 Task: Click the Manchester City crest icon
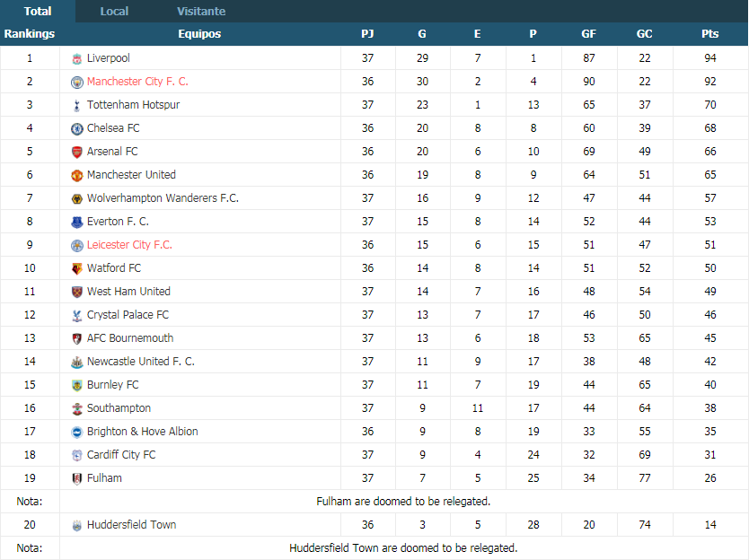coord(76,82)
